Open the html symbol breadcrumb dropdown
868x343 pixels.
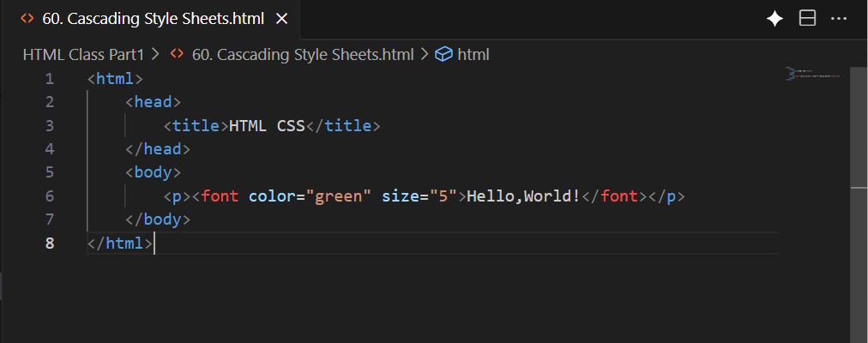(473, 54)
